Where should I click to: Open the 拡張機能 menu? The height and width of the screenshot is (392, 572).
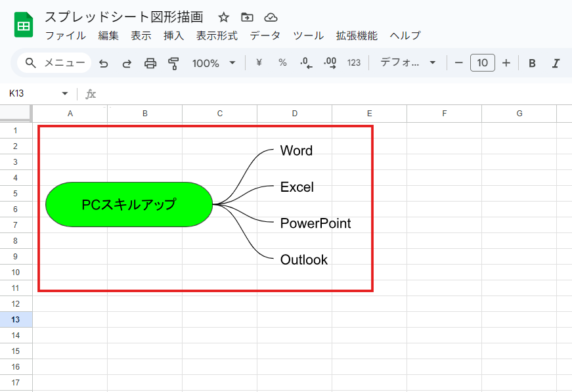pos(357,35)
